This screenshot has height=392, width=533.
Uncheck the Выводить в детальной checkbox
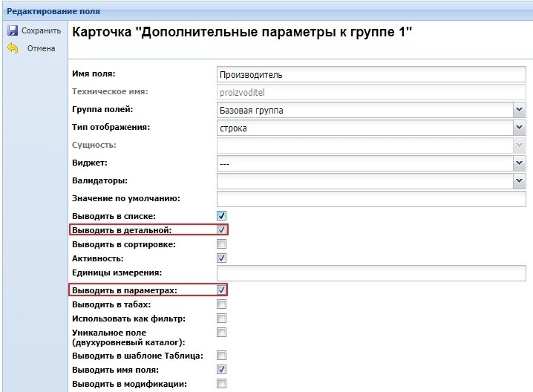click(221, 230)
